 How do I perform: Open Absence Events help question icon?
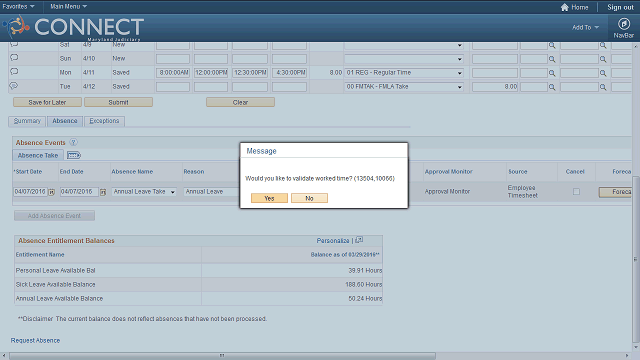pos(73,142)
